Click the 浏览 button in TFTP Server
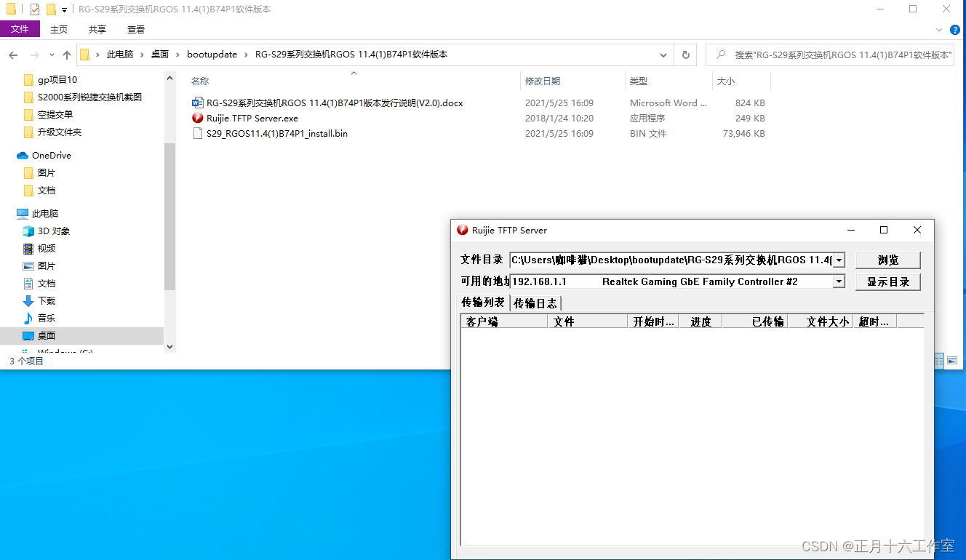The height and width of the screenshot is (560, 966). click(x=888, y=260)
